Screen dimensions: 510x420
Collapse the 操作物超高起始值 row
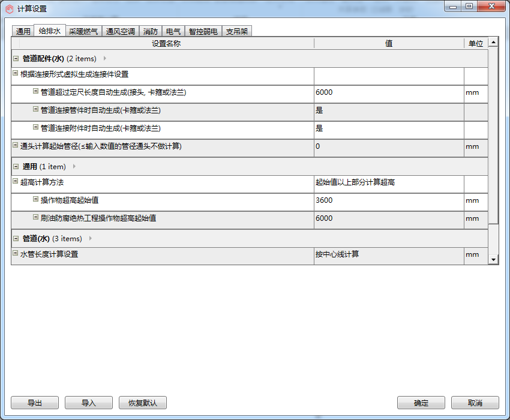pyautogui.click(x=36, y=199)
